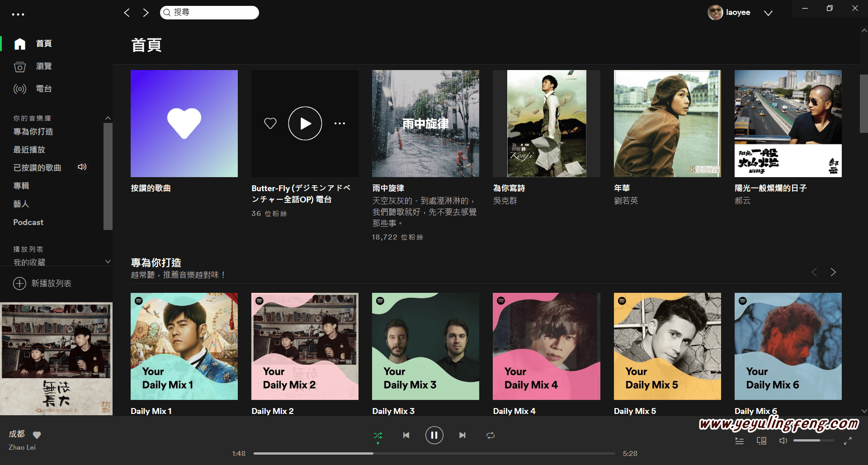
Task: Click the home icon in sidebar
Action: coord(20,44)
